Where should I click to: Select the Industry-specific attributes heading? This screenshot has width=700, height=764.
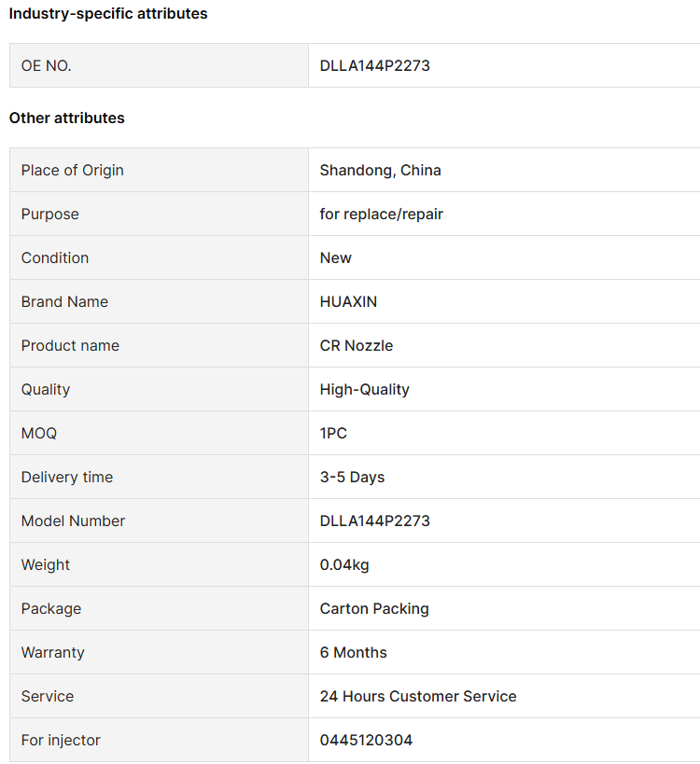point(108,14)
